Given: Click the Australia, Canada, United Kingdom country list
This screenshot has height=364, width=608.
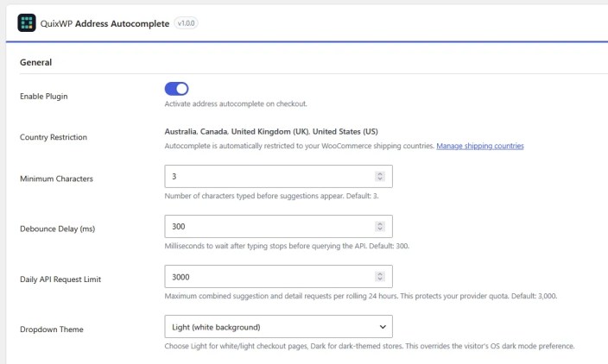Looking at the screenshot, I should click(x=271, y=132).
